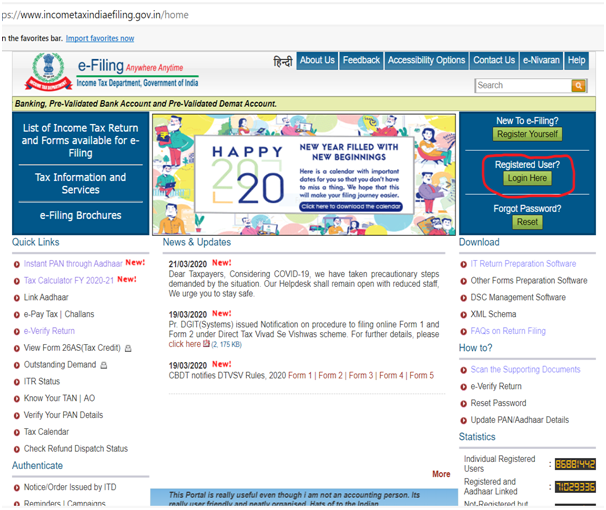606x510 pixels.
Task: Open View Form 26AS (Tax Credit)
Action: [x=72, y=348]
